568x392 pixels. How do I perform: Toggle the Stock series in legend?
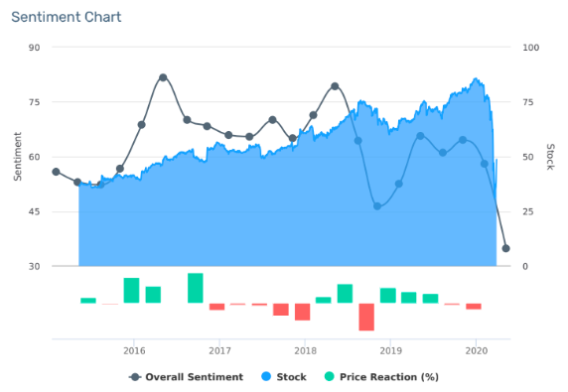pyautogui.click(x=284, y=377)
